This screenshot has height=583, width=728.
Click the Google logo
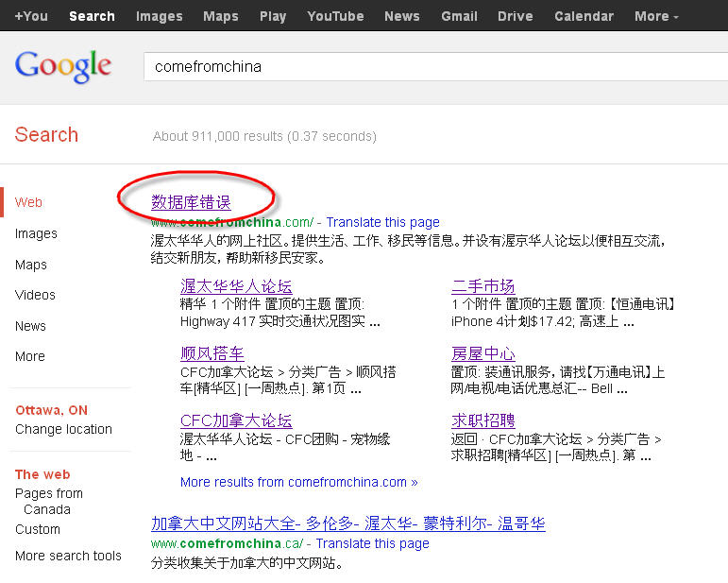[x=63, y=66]
